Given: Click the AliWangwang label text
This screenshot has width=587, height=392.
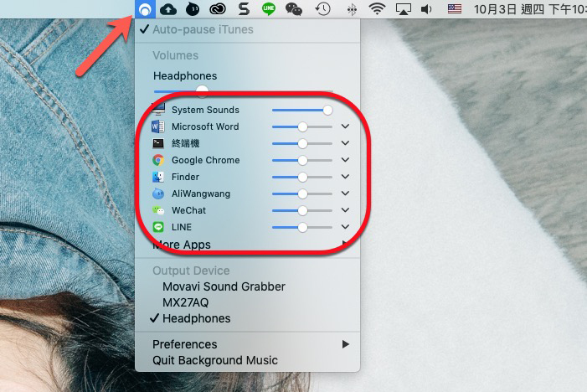Looking at the screenshot, I should pyautogui.click(x=201, y=194).
